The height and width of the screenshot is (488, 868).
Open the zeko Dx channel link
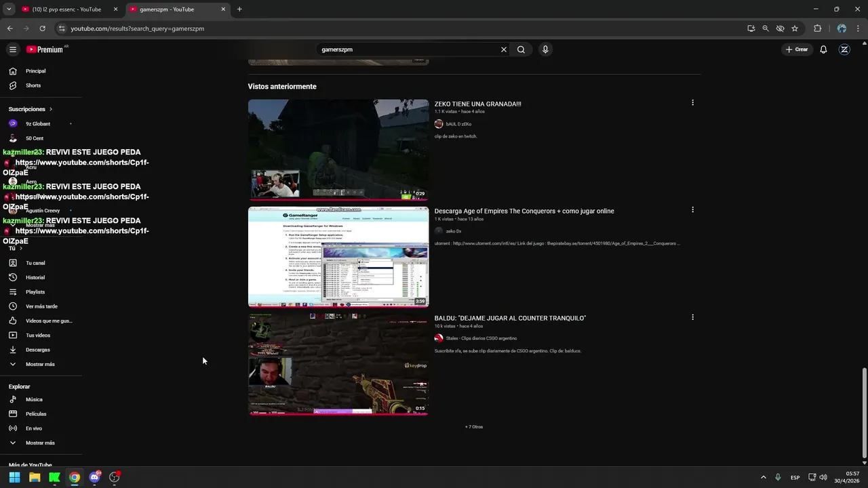pyautogui.click(x=454, y=231)
